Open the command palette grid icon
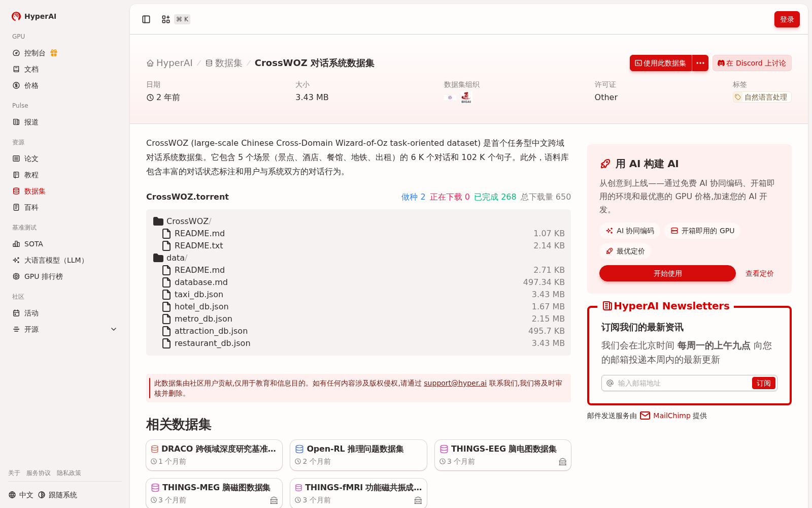This screenshot has height=508, width=812. pyautogui.click(x=166, y=19)
